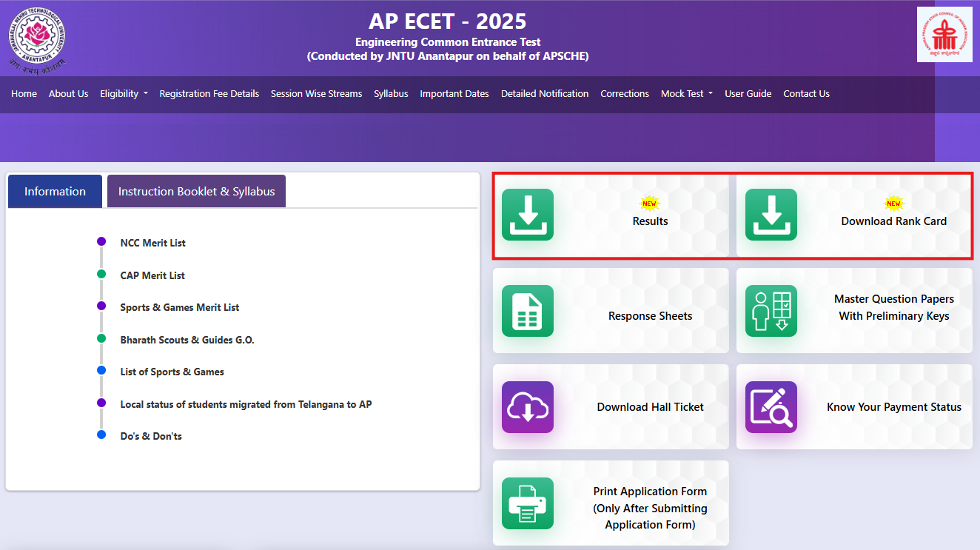Click the Download Rank Card label

(894, 221)
